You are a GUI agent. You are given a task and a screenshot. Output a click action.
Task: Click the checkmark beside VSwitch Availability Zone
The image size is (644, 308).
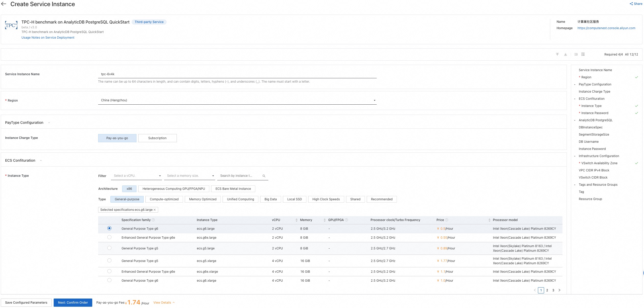[636, 163]
